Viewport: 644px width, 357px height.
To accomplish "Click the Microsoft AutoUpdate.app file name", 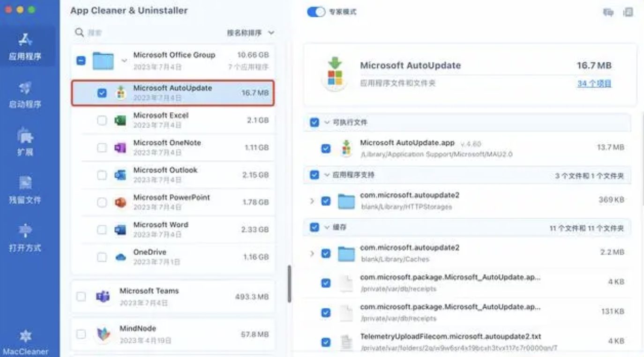I will [407, 143].
